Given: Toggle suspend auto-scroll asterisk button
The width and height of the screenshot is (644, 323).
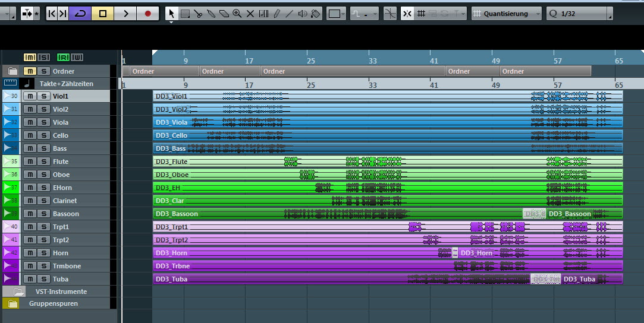Looking at the screenshot, I should pos(36,14).
